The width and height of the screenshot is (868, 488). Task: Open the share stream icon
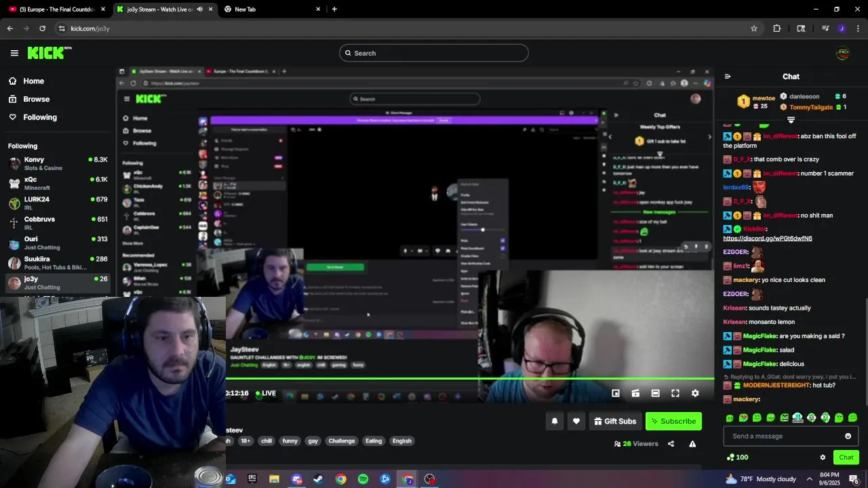tap(671, 444)
